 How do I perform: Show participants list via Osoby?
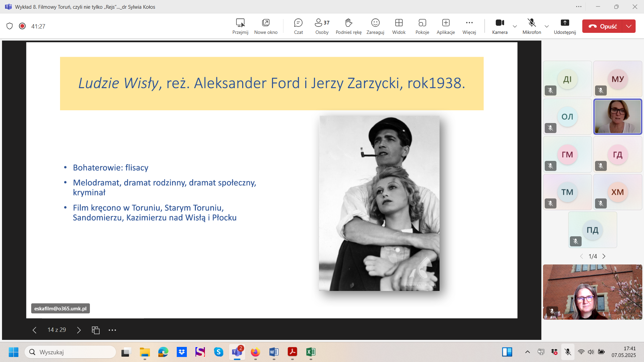(322, 26)
